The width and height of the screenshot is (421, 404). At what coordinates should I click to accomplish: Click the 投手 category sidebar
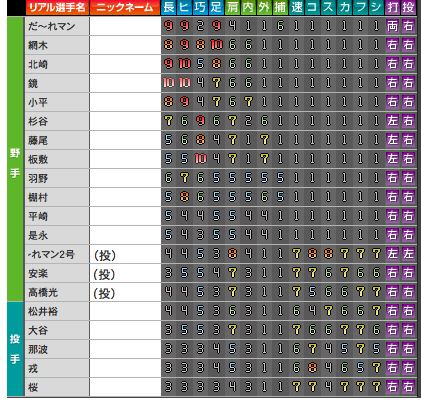[15, 349]
